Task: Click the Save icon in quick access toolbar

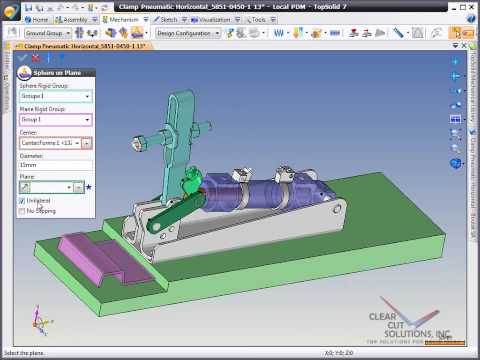Action: tap(29, 7)
